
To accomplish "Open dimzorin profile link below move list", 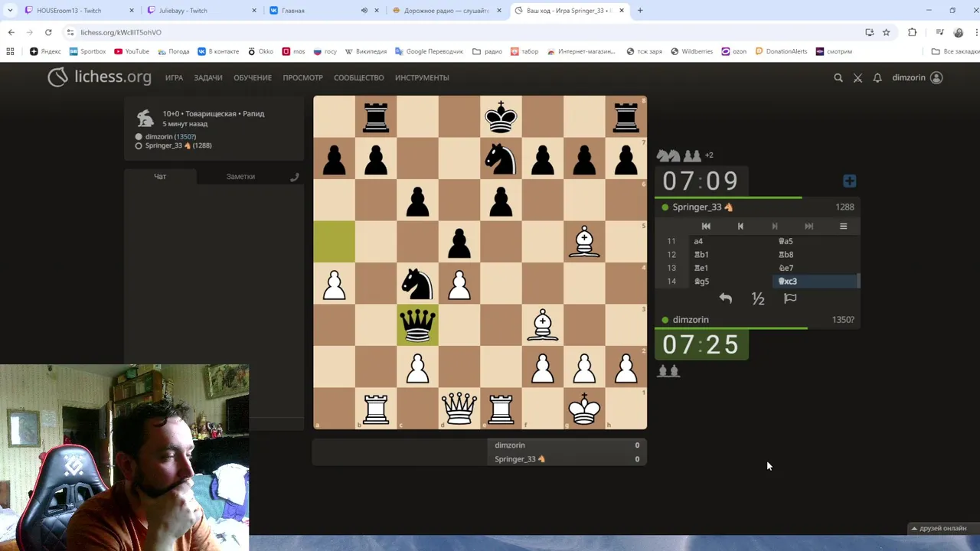I will click(x=691, y=320).
